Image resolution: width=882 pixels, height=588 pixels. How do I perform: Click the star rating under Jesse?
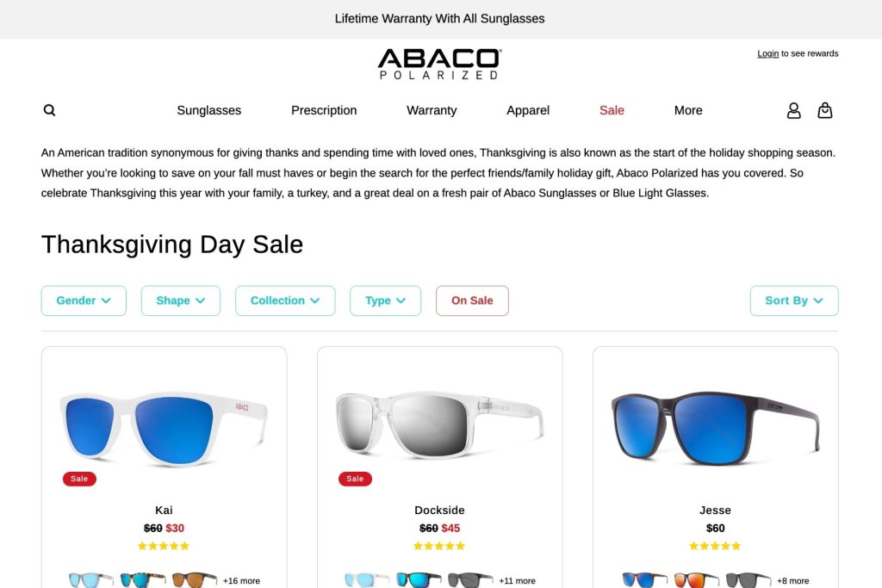[715, 545]
